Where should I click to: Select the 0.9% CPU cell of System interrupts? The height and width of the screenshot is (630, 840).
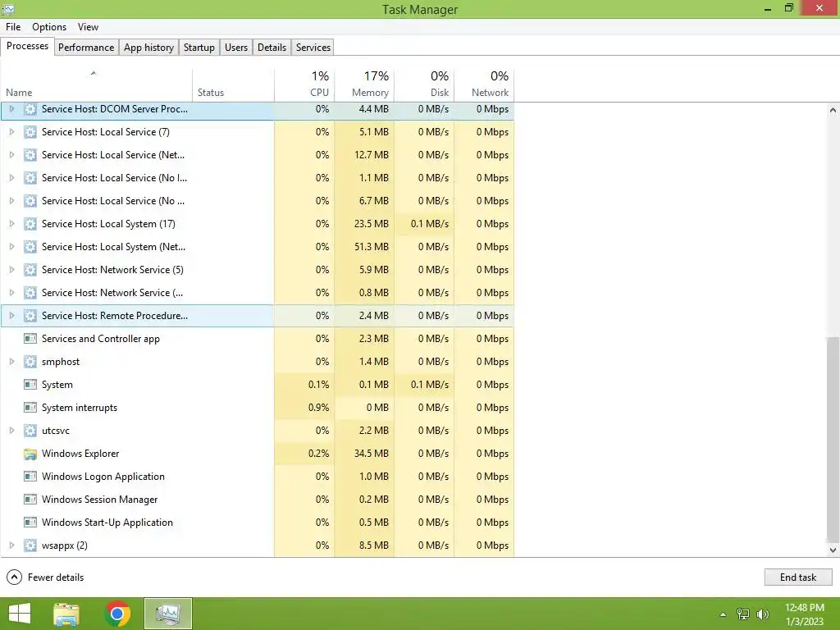(304, 408)
